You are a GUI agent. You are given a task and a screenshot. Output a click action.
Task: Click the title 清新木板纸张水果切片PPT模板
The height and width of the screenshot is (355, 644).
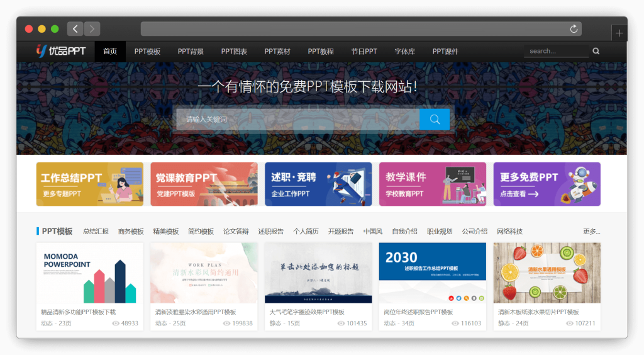click(538, 312)
